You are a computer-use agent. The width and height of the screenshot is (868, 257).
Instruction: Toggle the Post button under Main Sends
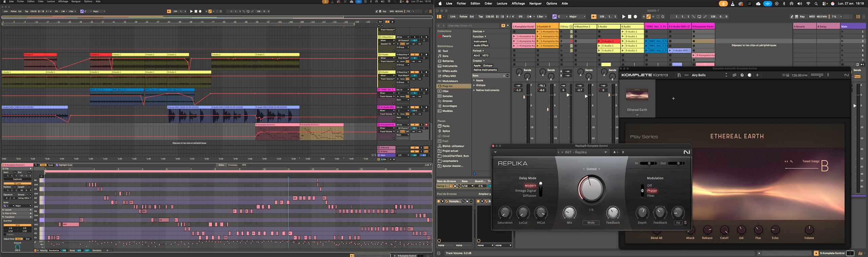(857, 77)
